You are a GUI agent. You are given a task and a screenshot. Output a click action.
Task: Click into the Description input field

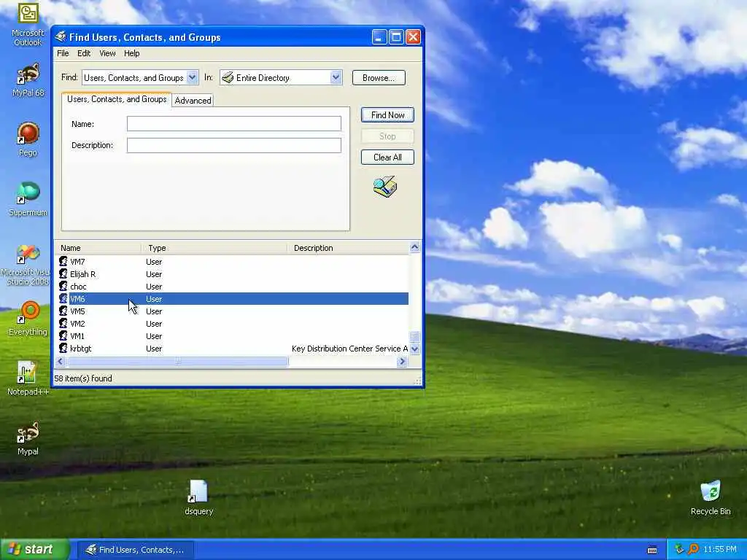tap(234, 145)
